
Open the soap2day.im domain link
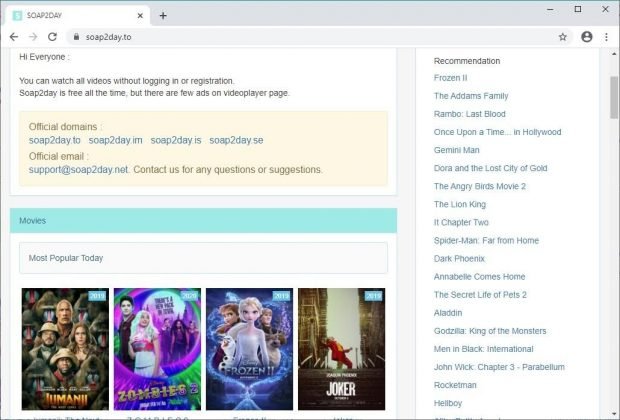(x=115, y=140)
